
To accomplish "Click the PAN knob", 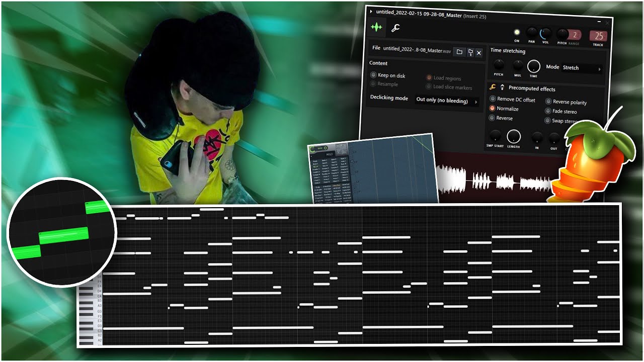I will [x=531, y=33].
